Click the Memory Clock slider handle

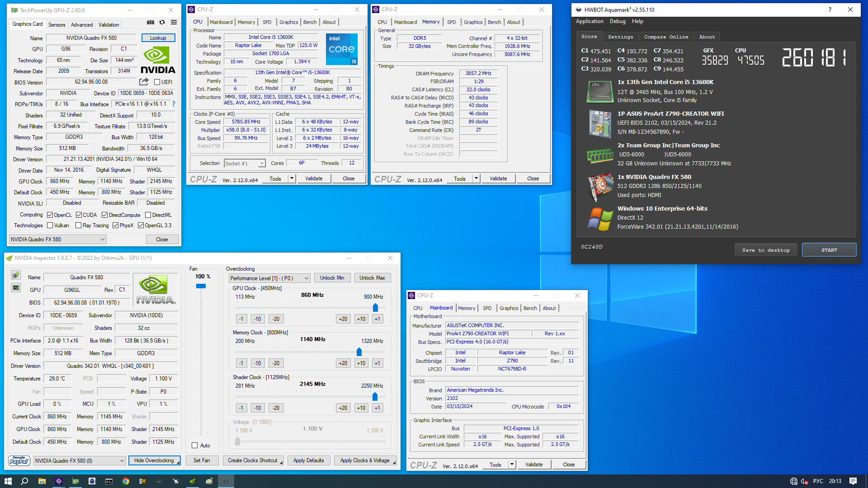[359, 352]
